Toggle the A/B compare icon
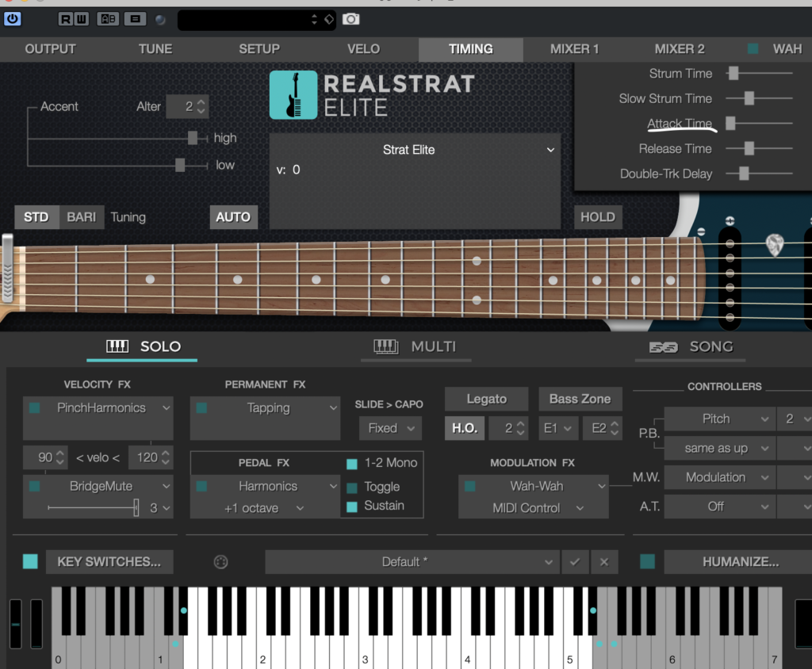The width and height of the screenshot is (812, 669). tap(109, 19)
